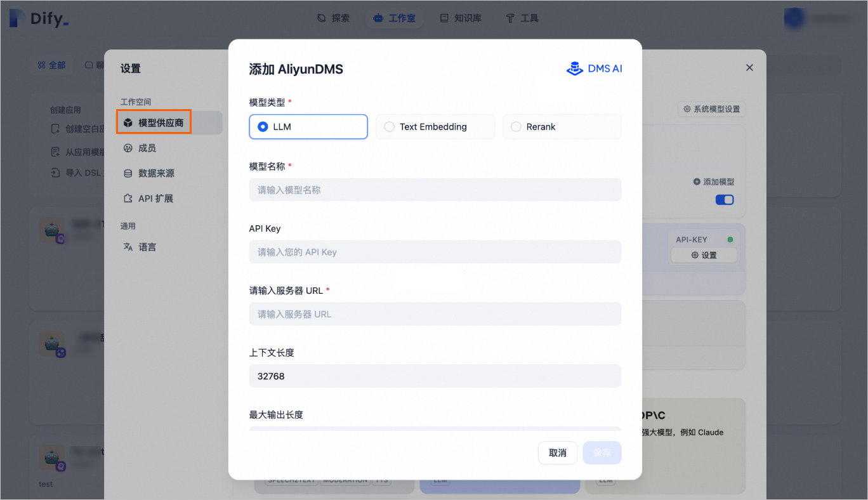Open 数据来源 via its database icon

128,173
